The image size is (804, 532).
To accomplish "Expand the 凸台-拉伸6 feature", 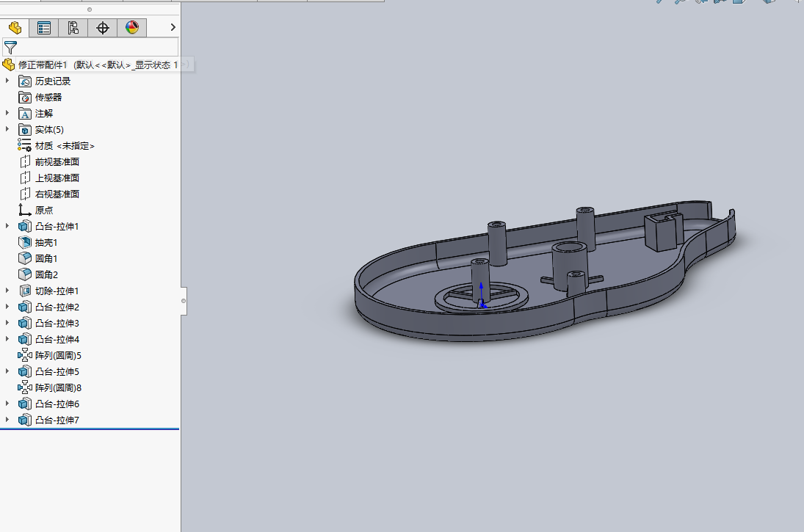I will (x=7, y=404).
